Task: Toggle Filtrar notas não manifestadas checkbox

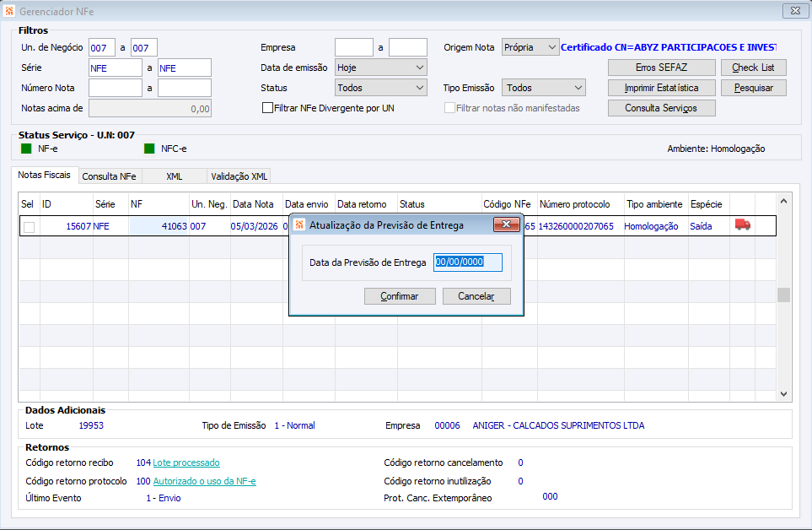Action: coord(449,108)
